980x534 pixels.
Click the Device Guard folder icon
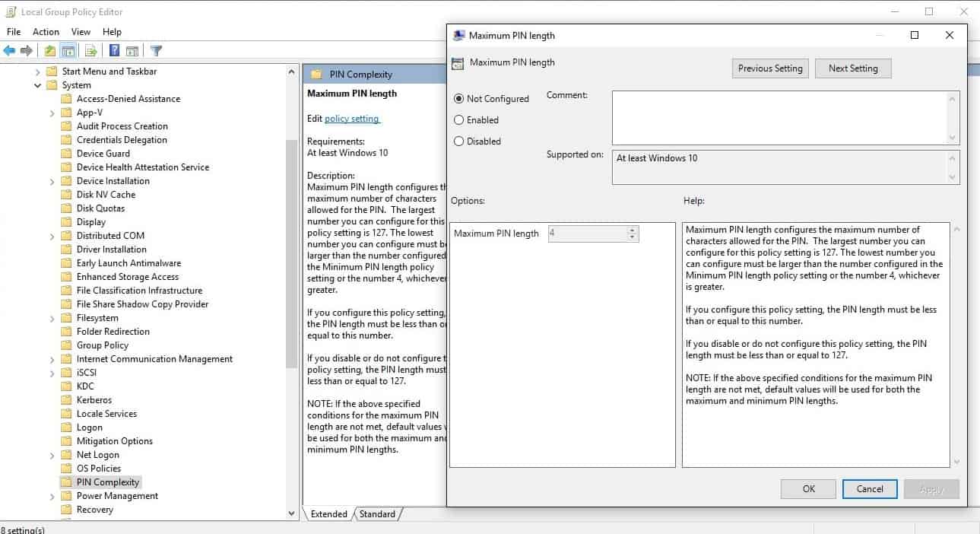(66, 154)
